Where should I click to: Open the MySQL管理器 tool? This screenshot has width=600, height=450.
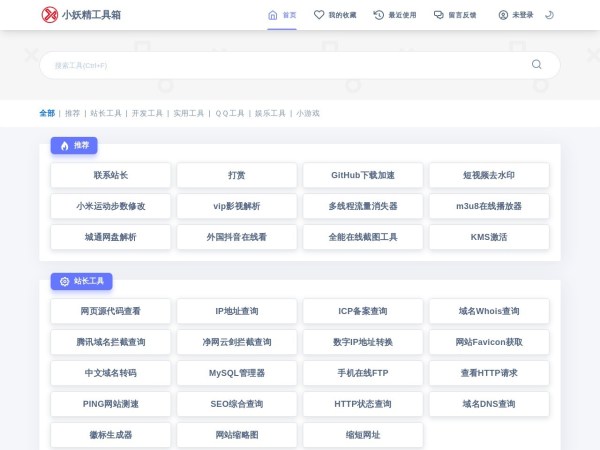[237, 373]
